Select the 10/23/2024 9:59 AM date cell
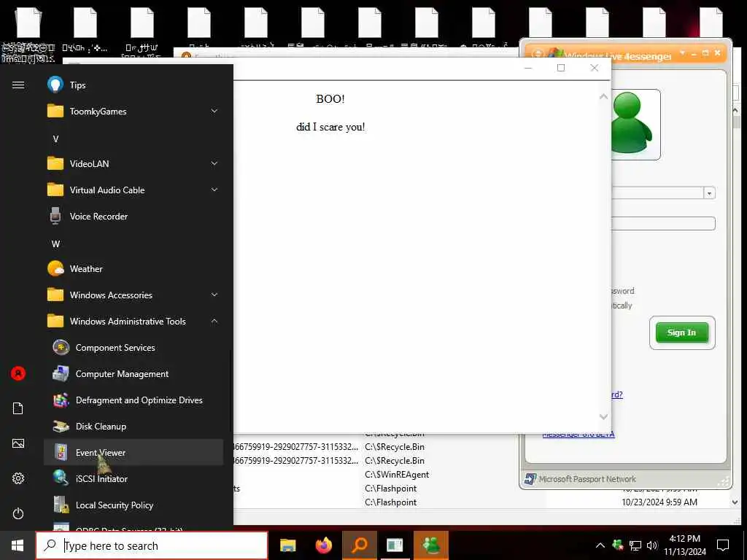Viewport: 747px width, 560px height. 659,502
